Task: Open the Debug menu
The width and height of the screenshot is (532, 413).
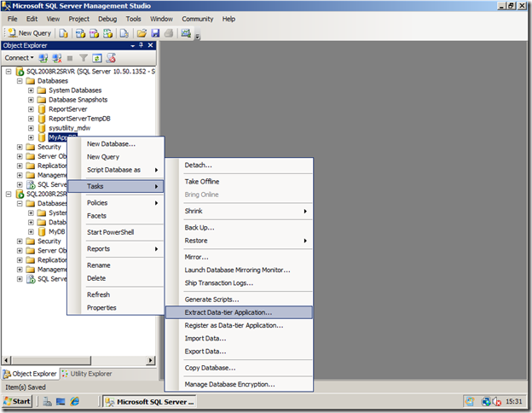Action: pyautogui.click(x=107, y=19)
